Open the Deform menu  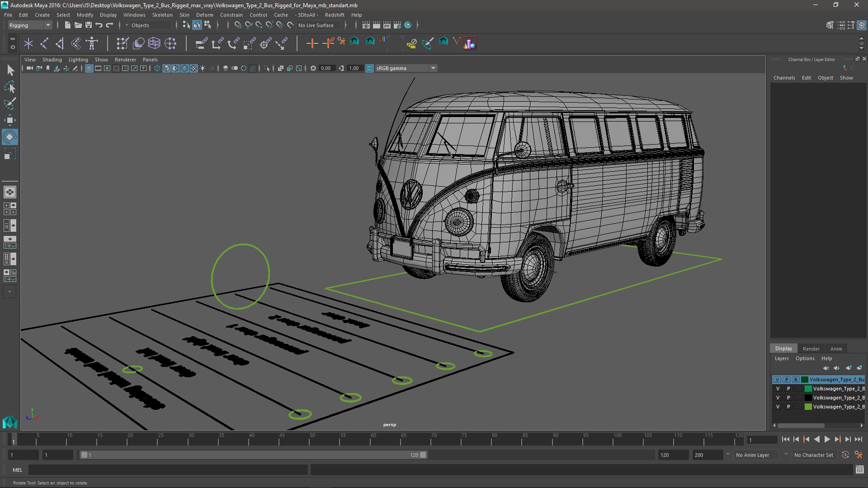(x=204, y=15)
